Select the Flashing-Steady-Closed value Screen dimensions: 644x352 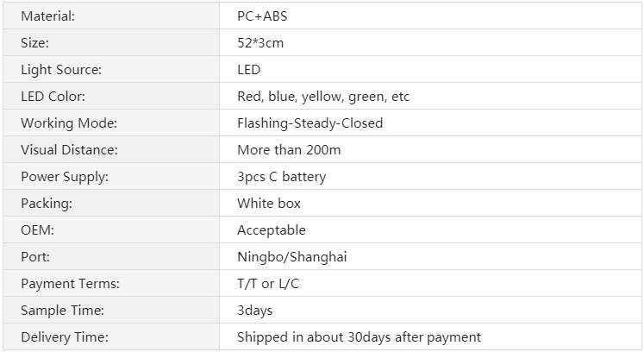310,123
